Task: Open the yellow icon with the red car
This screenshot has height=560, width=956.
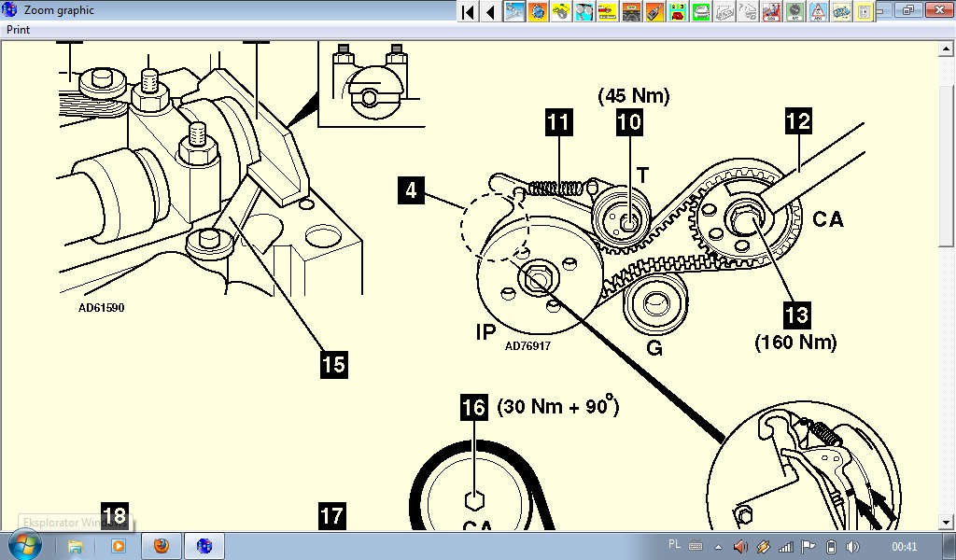Action: point(607,11)
